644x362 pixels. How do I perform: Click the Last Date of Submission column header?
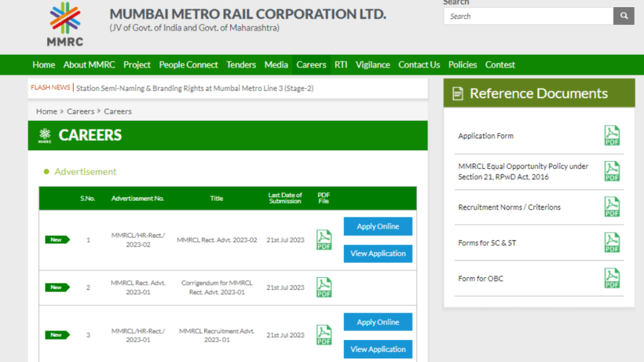[x=285, y=198]
